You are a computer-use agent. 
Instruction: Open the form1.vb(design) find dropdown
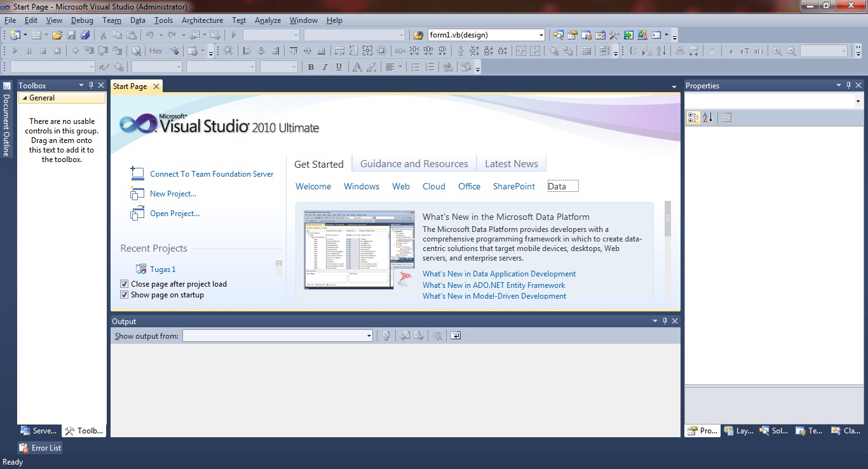point(541,35)
